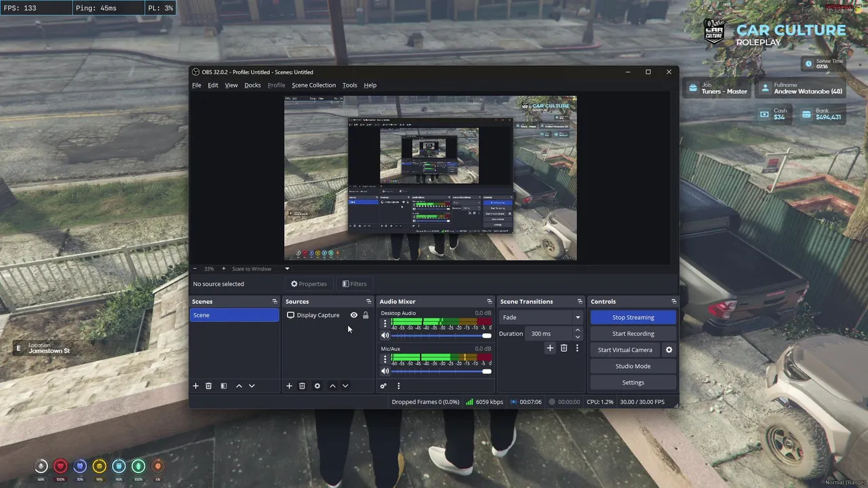Click the Filters button
Viewport: 868px width, 488px height.
point(354,284)
